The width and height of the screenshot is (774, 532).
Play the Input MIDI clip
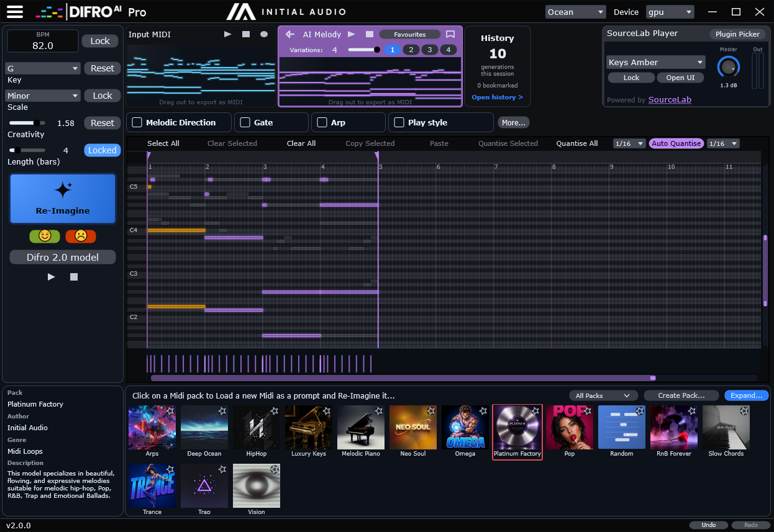(x=228, y=34)
